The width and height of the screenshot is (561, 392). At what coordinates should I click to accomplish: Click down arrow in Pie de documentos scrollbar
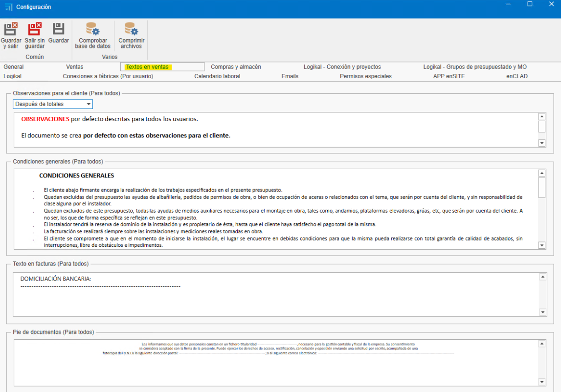click(541, 382)
